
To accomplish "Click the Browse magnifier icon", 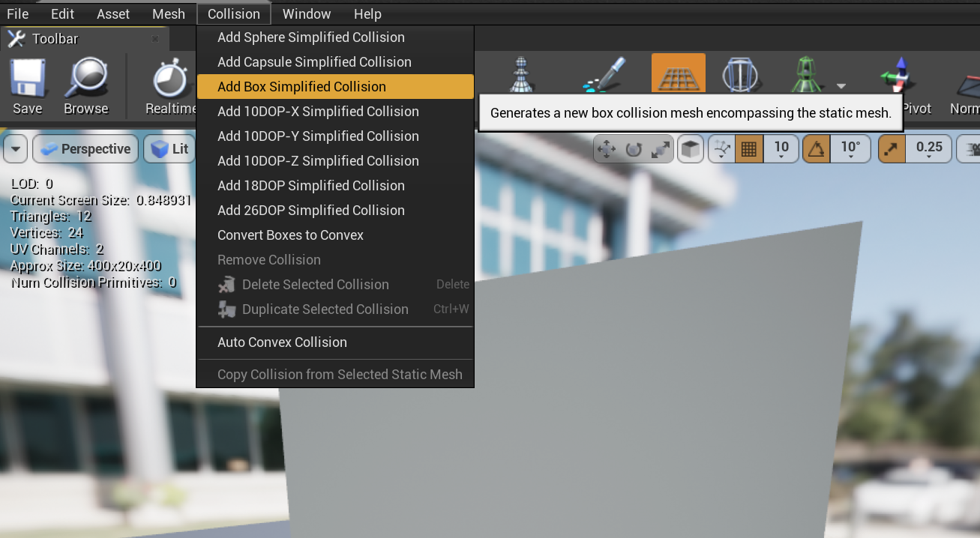I will coord(85,79).
